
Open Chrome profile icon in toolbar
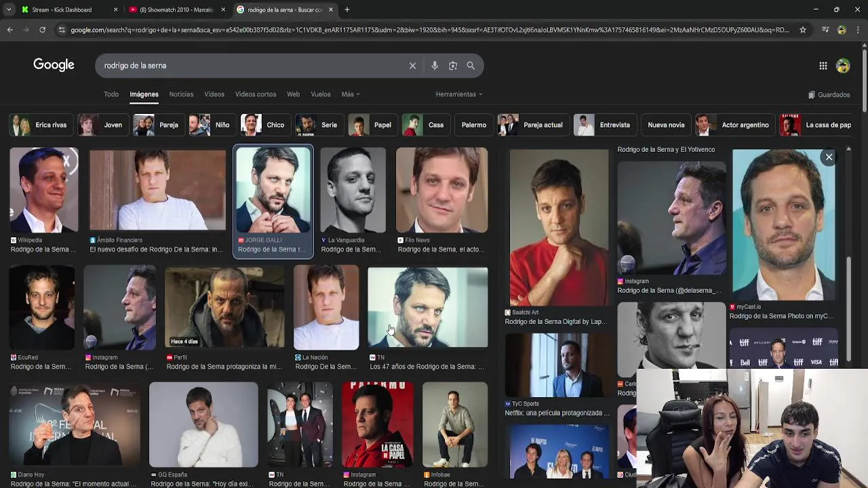pos(842,30)
